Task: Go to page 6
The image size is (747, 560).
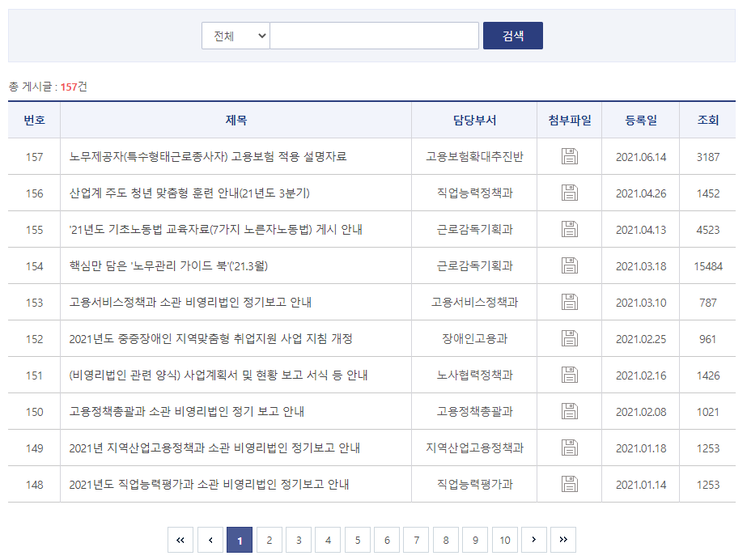Action: pyautogui.click(x=387, y=540)
